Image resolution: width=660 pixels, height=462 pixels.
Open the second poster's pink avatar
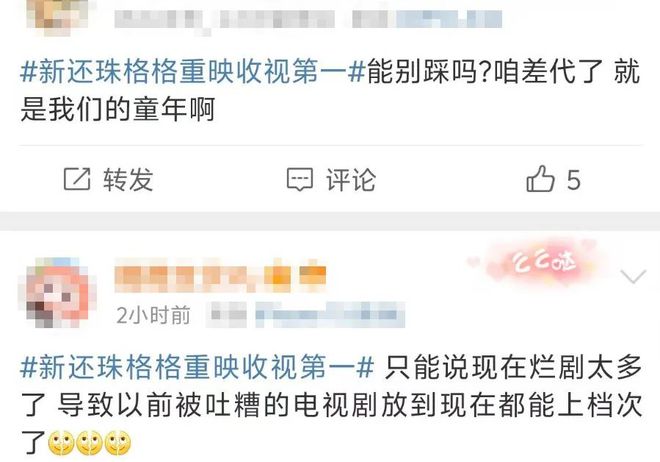[x=57, y=293]
